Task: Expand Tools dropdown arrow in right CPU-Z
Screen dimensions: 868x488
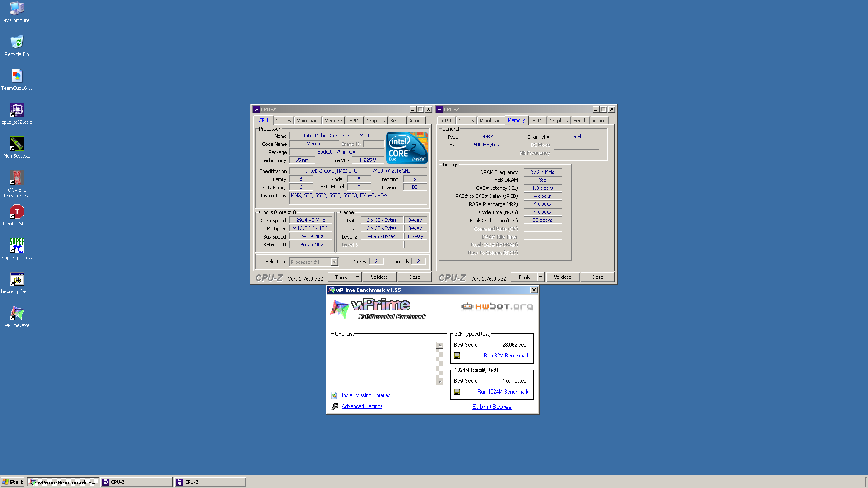Action: [540, 277]
